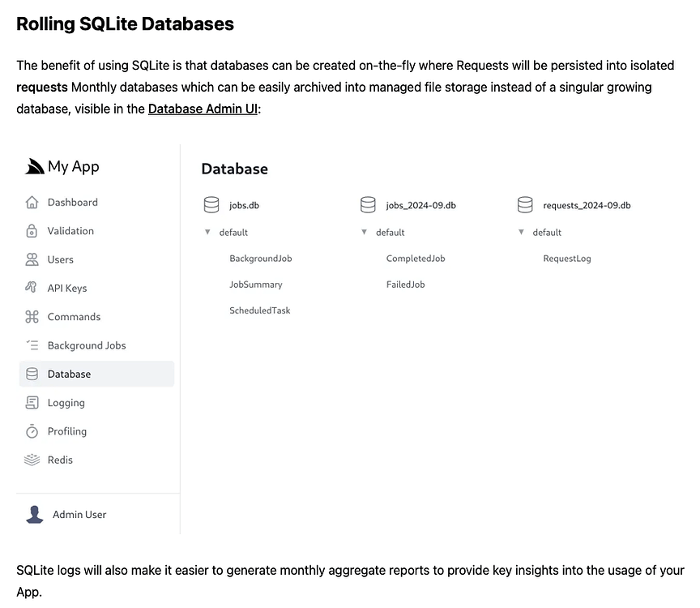The width and height of the screenshot is (700, 608).
Task: Open the Users section
Action: [33, 259]
